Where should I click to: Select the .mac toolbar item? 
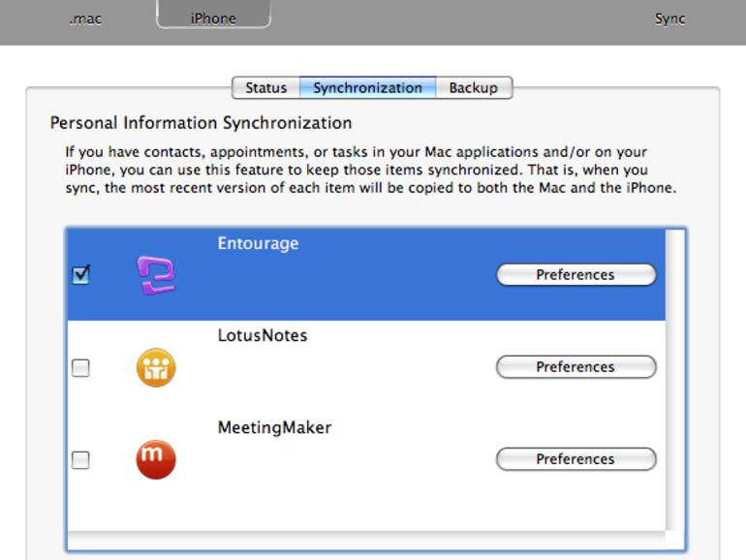pyautogui.click(x=85, y=18)
